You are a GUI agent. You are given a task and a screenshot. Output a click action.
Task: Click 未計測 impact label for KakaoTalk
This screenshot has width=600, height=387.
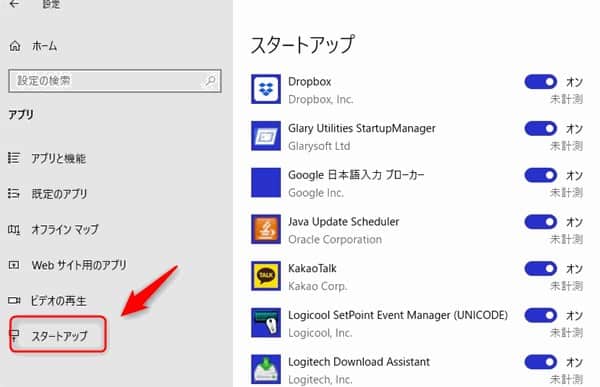click(566, 286)
